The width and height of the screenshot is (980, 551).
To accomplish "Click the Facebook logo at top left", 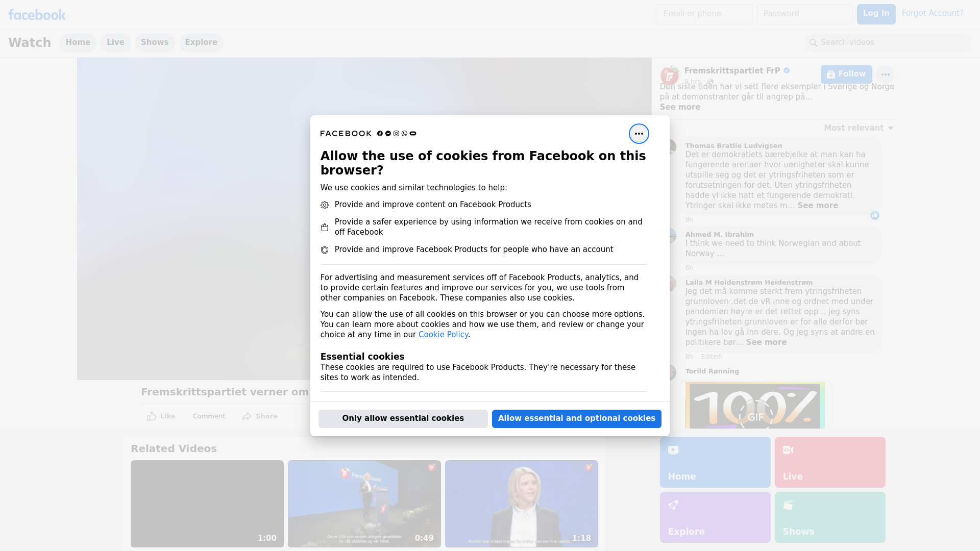I will (x=37, y=15).
